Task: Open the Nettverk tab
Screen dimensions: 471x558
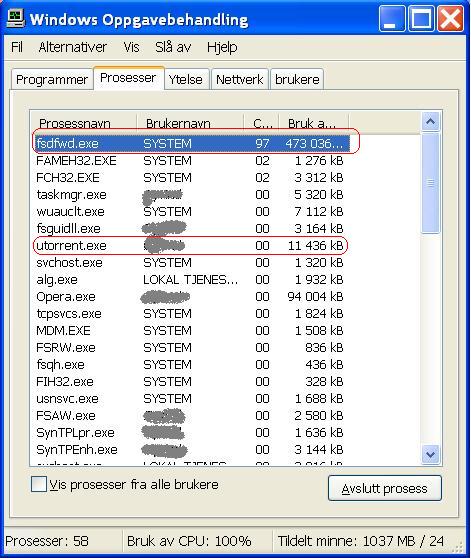Action: (x=239, y=79)
